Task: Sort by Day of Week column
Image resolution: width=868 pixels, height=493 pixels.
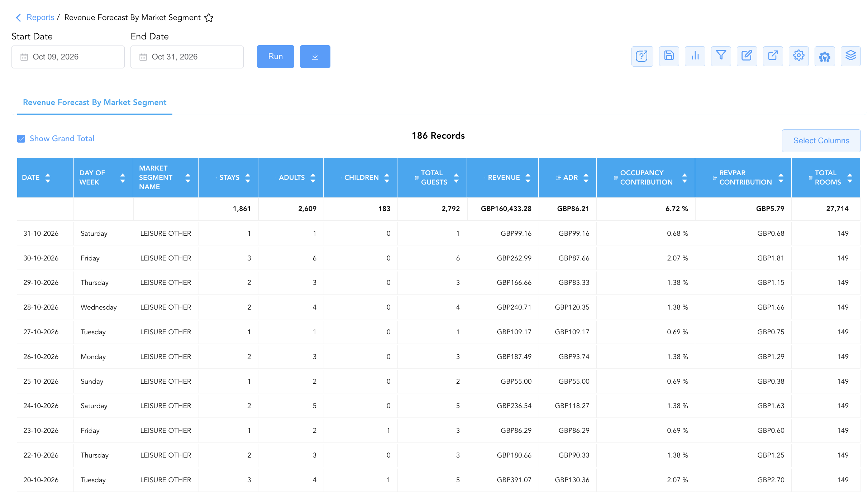Action: [x=123, y=178]
